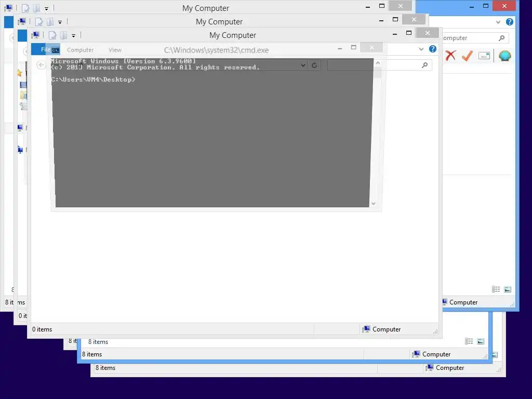532x399 pixels.
Task: Click the Help icon in the blue-bordered right window
Action: point(509,22)
